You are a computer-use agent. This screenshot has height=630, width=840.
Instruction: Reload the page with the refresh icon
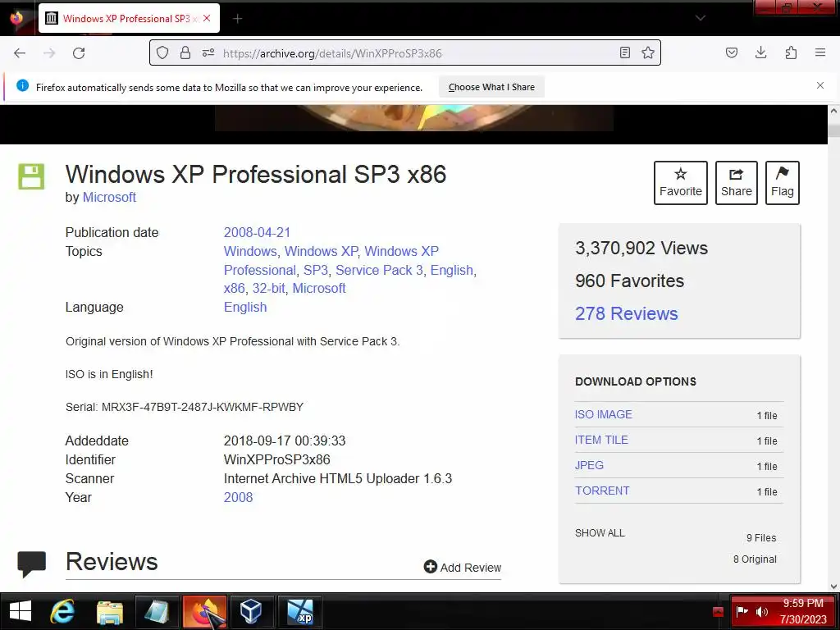79,53
